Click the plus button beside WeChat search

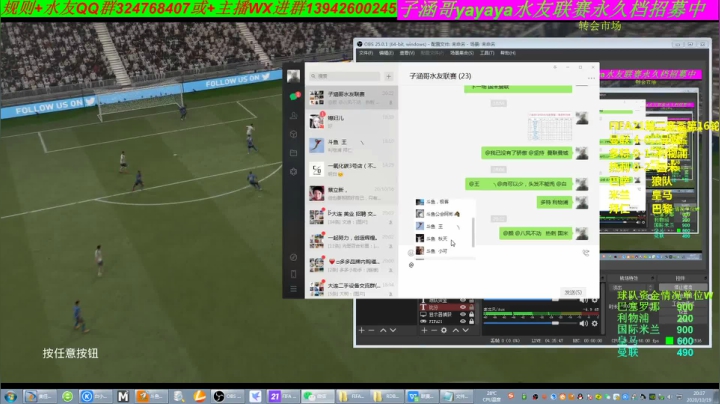tap(388, 76)
